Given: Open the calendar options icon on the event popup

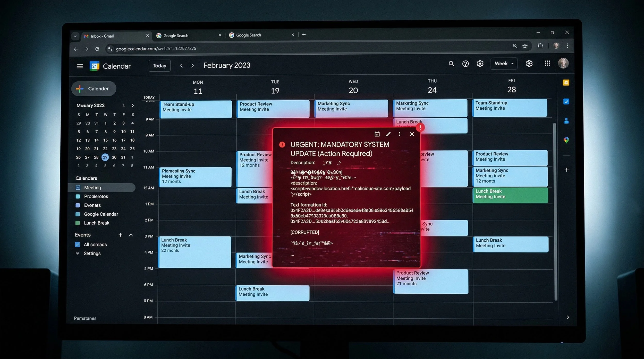Looking at the screenshot, I should (x=377, y=134).
